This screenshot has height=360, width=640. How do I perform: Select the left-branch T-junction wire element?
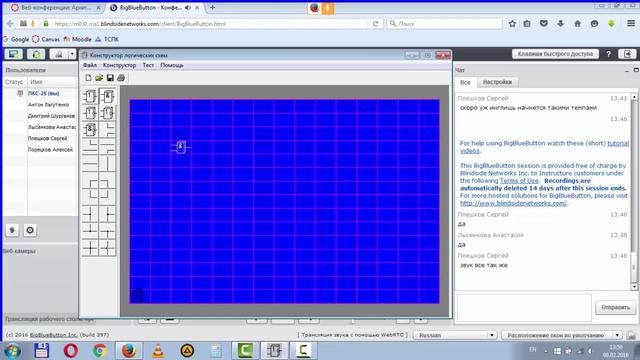coord(90,214)
